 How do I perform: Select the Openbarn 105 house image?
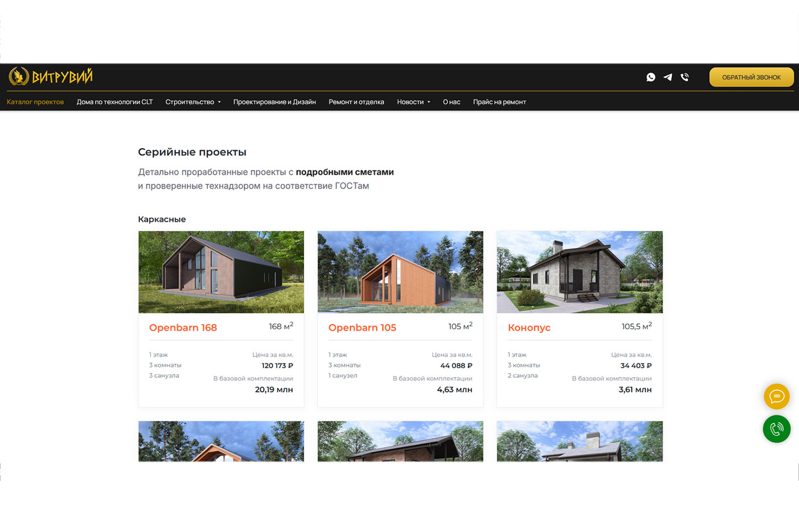coord(400,272)
